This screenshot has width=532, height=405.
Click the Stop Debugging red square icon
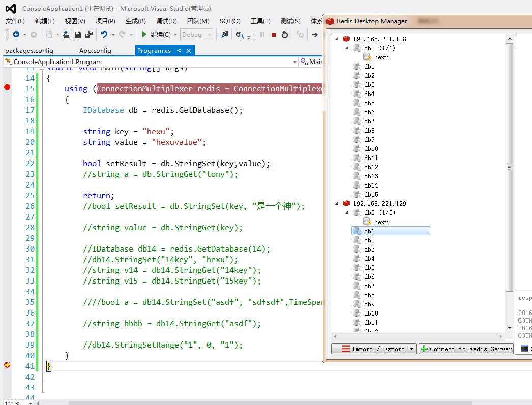click(x=274, y=35)
